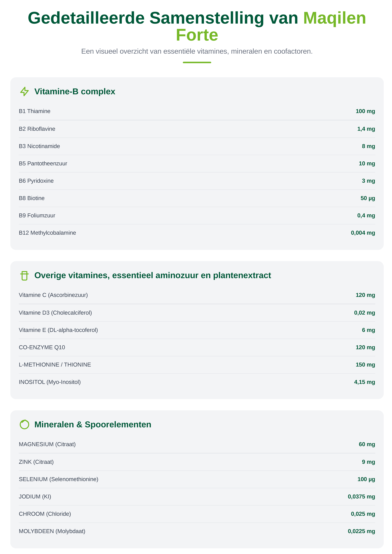Viewport: 392px width, 554px height.
Task: Select the B1 Thiamine row label
Action: tap(34, 111)
